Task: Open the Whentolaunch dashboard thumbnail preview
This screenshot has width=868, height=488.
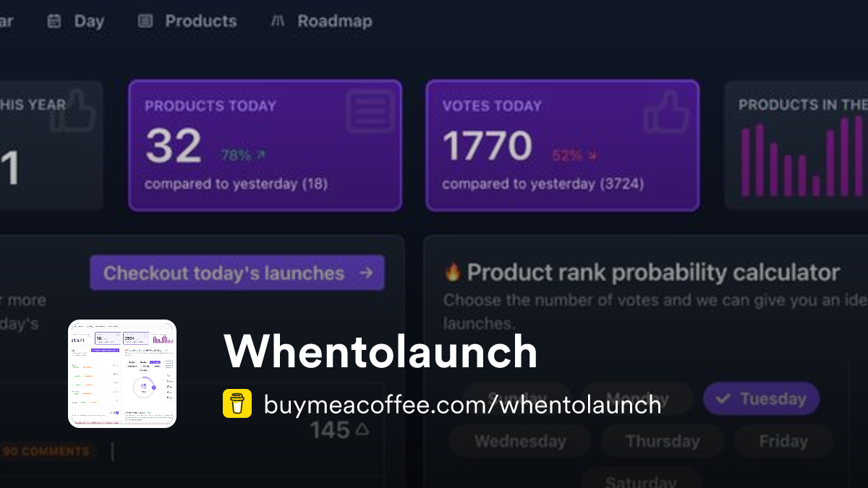Action: 123,372
